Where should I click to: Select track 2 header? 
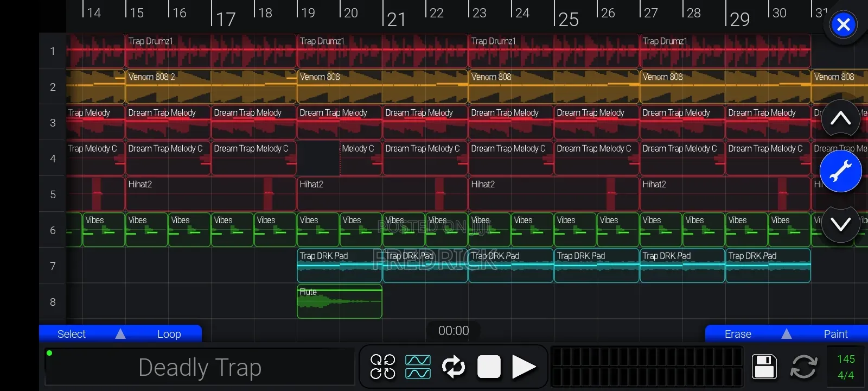coord(53,87)
